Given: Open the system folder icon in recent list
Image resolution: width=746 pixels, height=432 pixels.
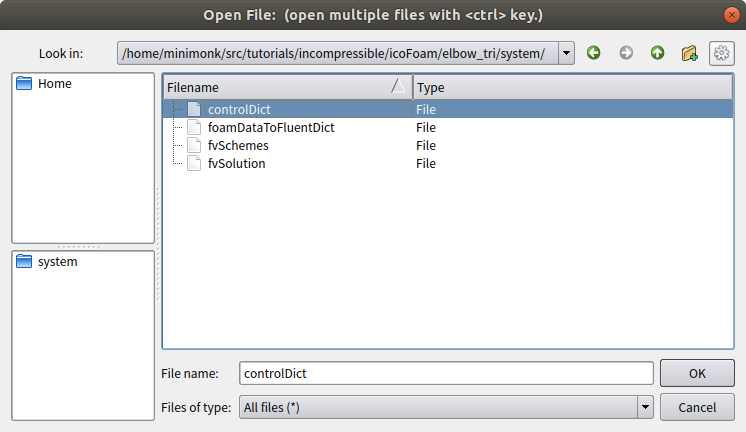Looking at the screenshot, I should coord(24,261).
